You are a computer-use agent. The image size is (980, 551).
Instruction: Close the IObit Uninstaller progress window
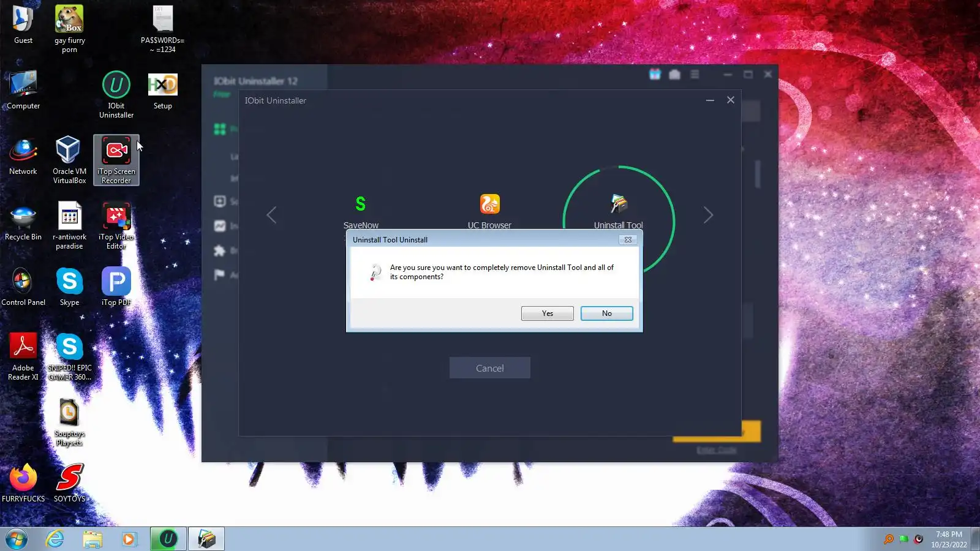731,100
